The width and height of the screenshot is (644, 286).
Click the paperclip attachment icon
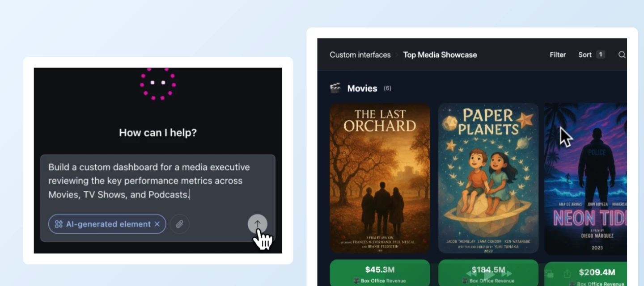click(179, 224)
